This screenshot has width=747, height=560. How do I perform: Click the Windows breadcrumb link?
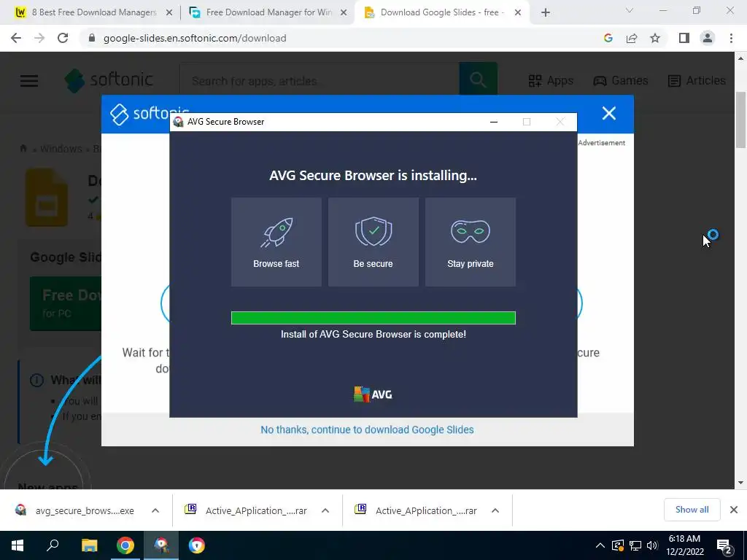61,149
